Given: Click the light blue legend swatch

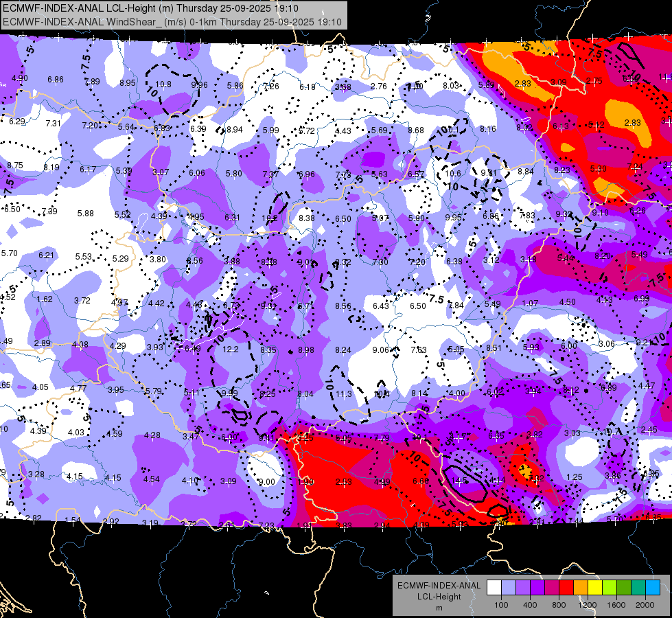Looking at the screenshot, I should pos(509,588).
